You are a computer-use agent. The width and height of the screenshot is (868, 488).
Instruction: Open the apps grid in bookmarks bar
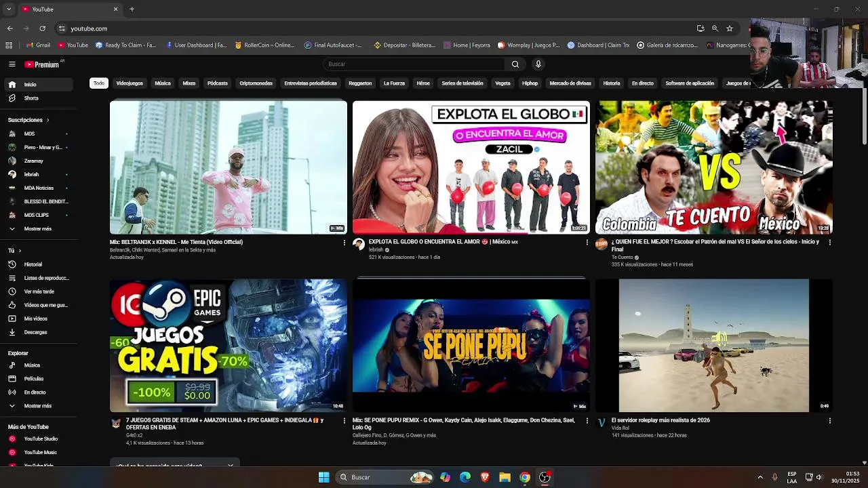[9, 45]
